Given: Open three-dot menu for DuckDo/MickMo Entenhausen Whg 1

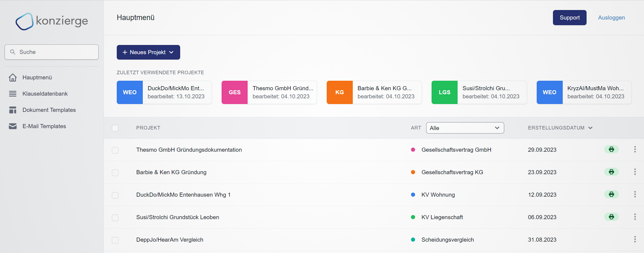Looking at the screenshot, I should click(635, 194).
